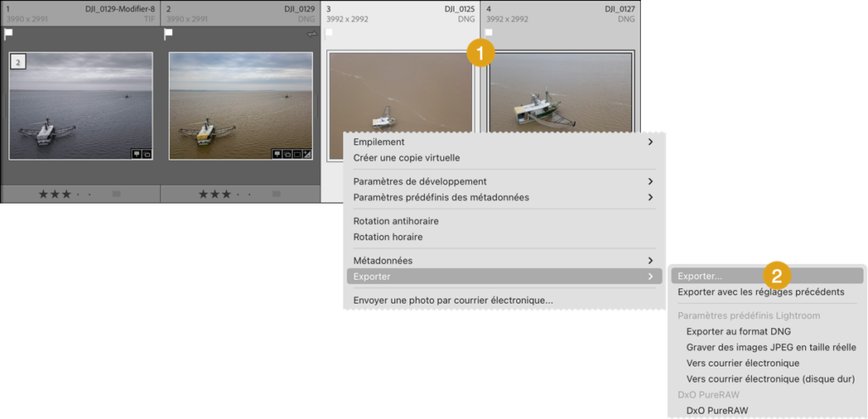868x419 pixels.
Task: Click the DJI_0125 file name label
Action: coord(459,9)
